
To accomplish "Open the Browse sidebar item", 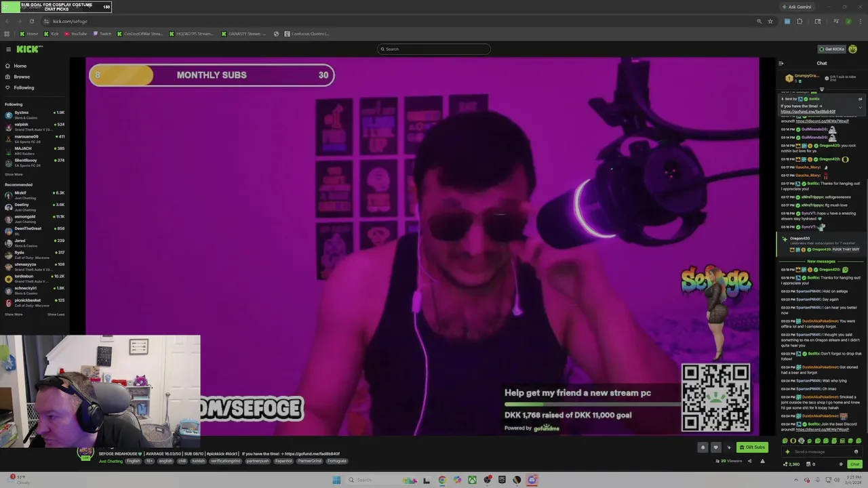I will 22,77.
